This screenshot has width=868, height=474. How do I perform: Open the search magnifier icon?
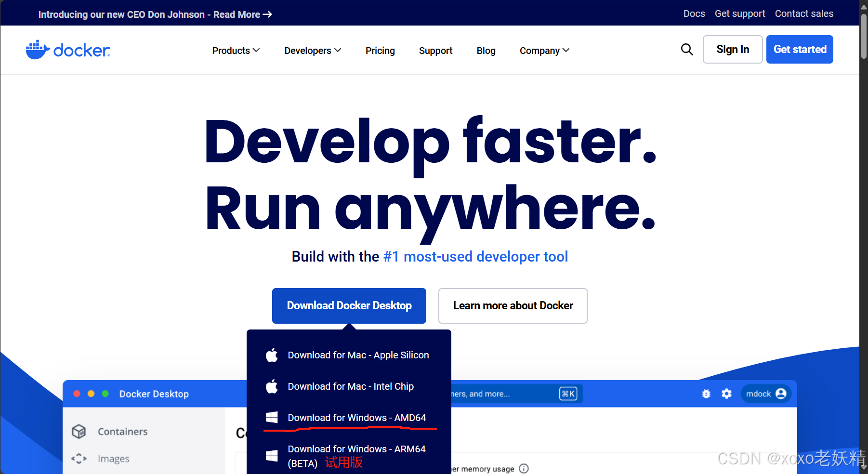pos(687,49)
